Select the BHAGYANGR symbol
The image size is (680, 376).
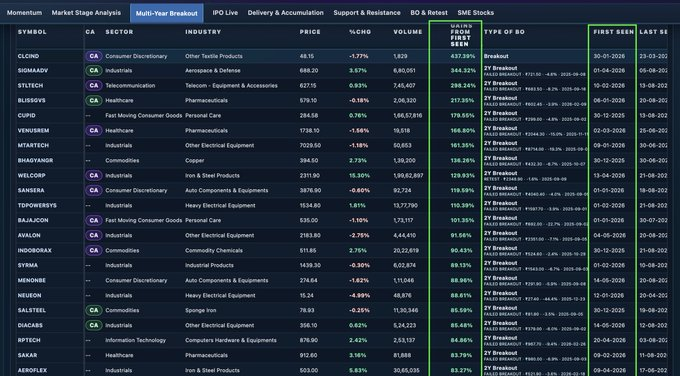click(x=35, y=160)
